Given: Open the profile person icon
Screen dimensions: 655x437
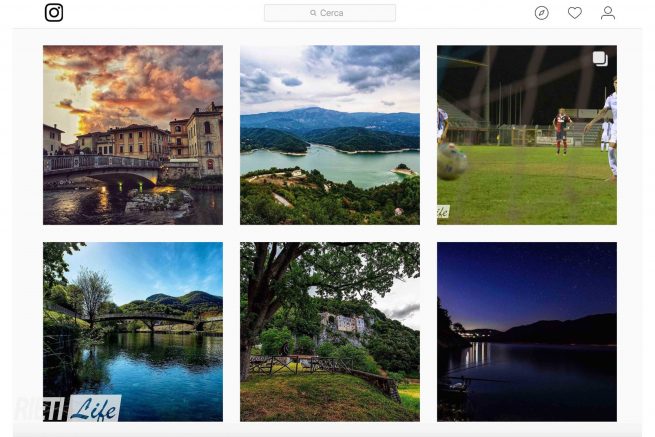Looking at the screenshot, I should (607, 13).
